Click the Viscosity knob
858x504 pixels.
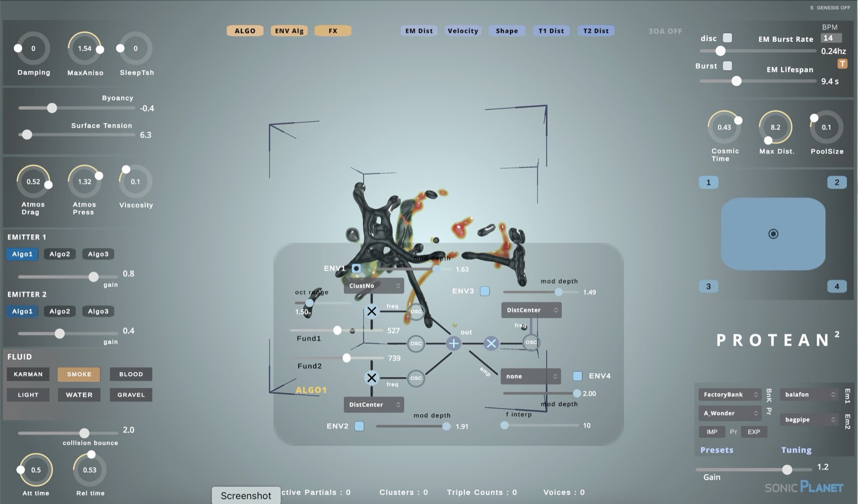[136, 182]
